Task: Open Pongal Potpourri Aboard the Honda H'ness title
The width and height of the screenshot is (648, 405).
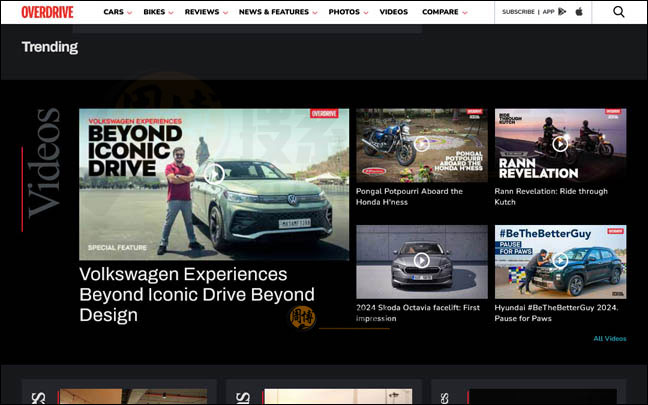Action: pos(409,197)
